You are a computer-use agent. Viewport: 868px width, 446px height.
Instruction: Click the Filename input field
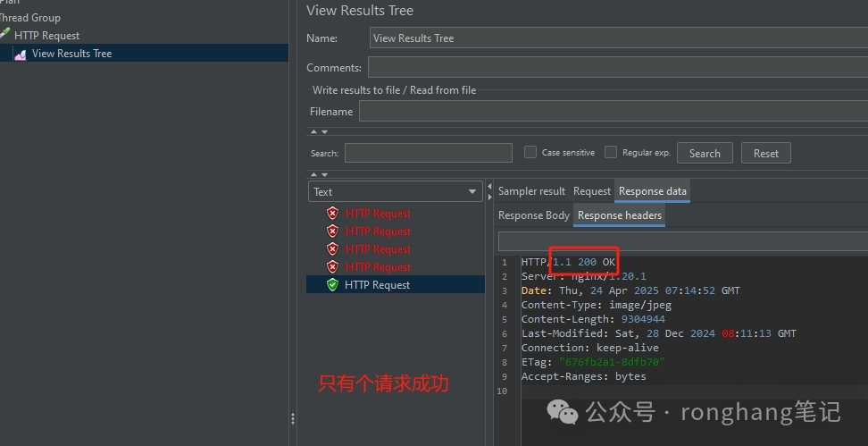(613, 112)
